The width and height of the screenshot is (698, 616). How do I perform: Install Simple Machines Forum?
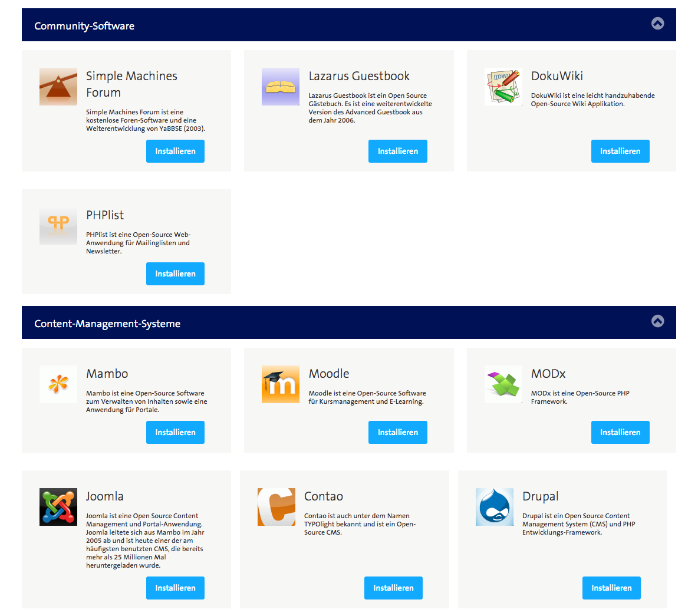[176, 151]
